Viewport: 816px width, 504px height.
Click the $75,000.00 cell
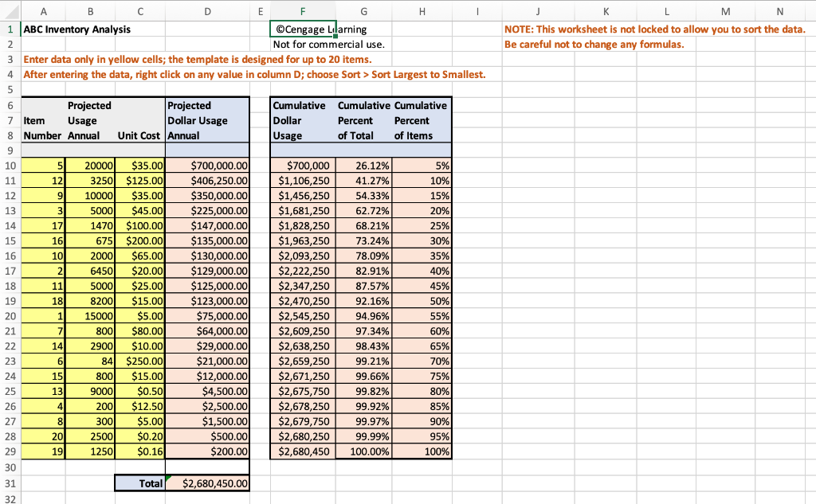207,317
